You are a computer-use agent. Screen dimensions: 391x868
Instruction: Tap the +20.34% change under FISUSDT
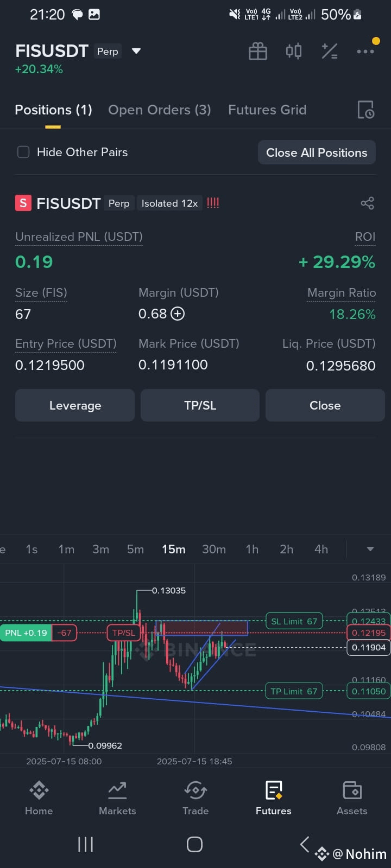pyautogui.click(x=39, y=69)
